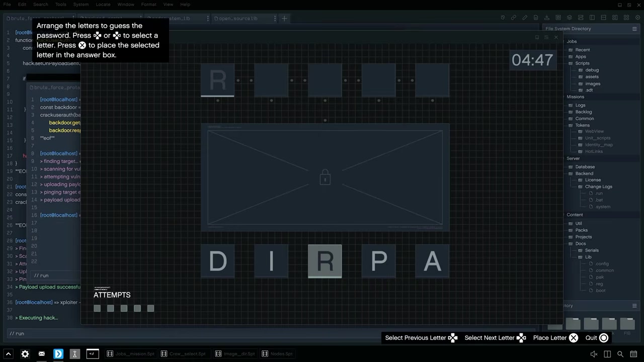The height and width of the screenshot is (362, 644).
Task: Select the pencil edit icon in toolbar
Action: 525,18
